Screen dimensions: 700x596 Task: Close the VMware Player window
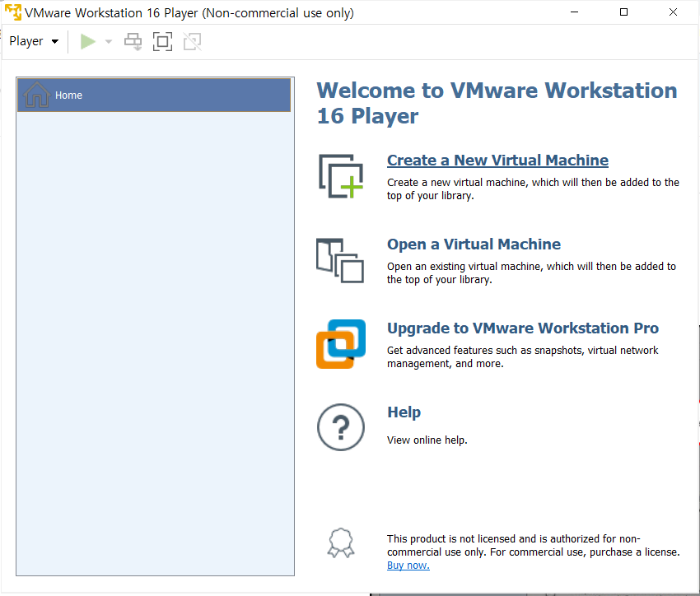click(673, 12)
